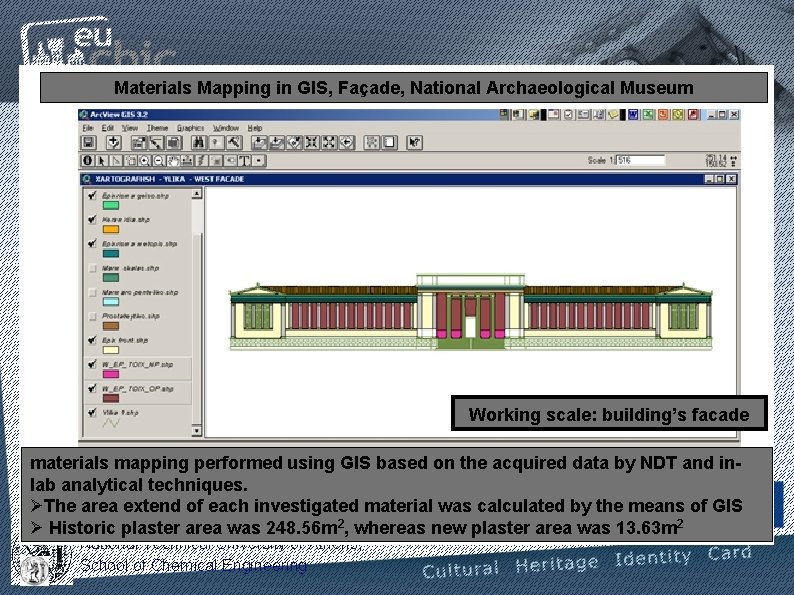Viewport: 794px width, 595px height.
Task: Click the red Acrobat shortcut icon
Action: pyautogui.click(x=693, y=115)
